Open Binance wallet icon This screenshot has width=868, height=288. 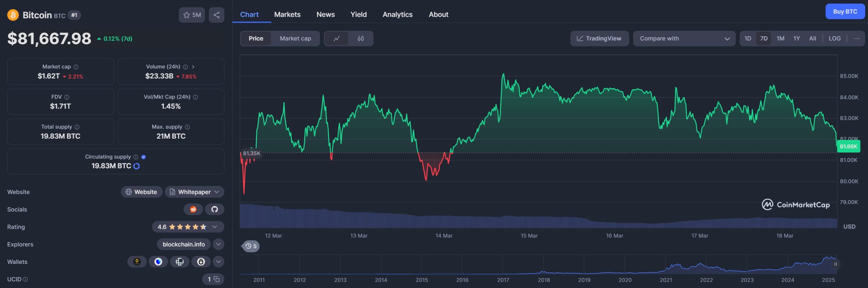point(137,262)
